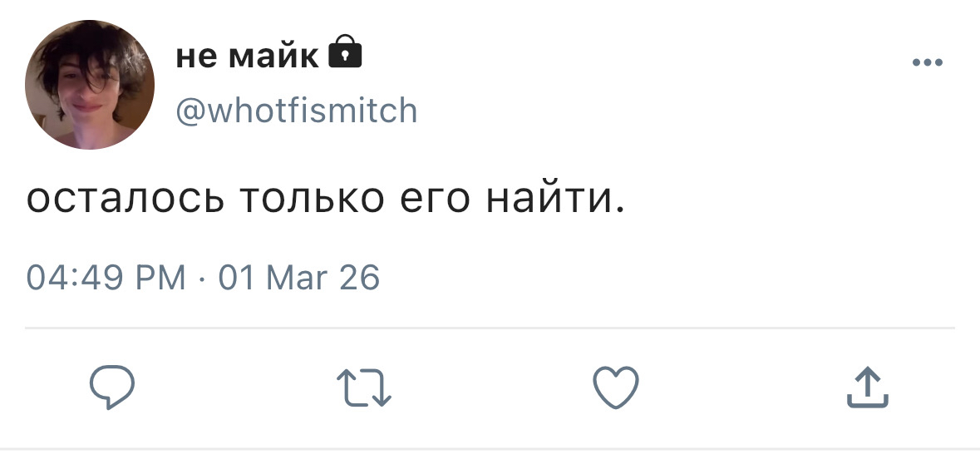
Task: Click the dot separator between time and date
Action: pyautogui.click(x=202, y=279)
